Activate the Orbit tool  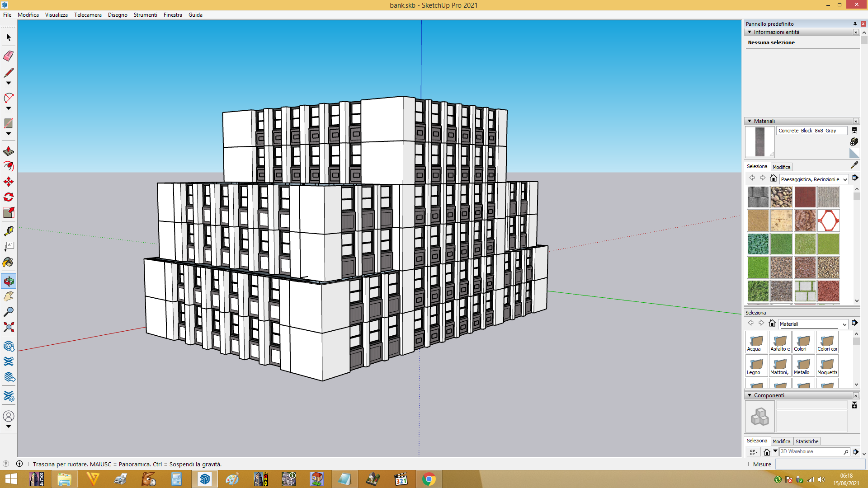tap(9, 281)
